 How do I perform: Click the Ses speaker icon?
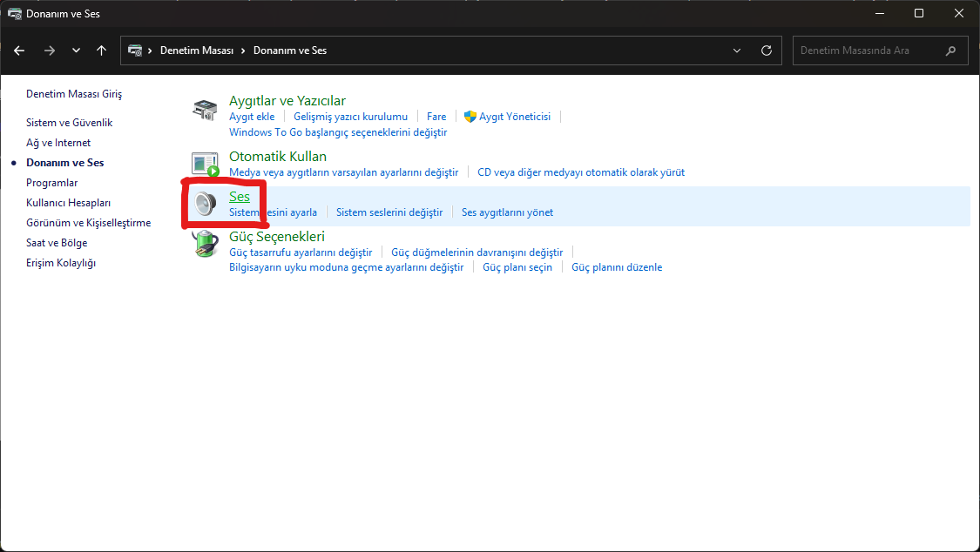(x=205, y=204)
